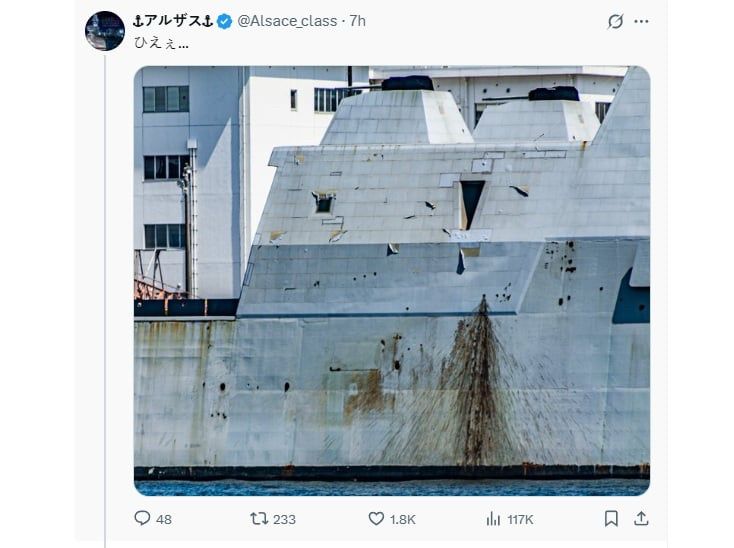The height and width of the screenshot is (548, 734).
Task: Click the share upload icon
Action: (641, 518)
